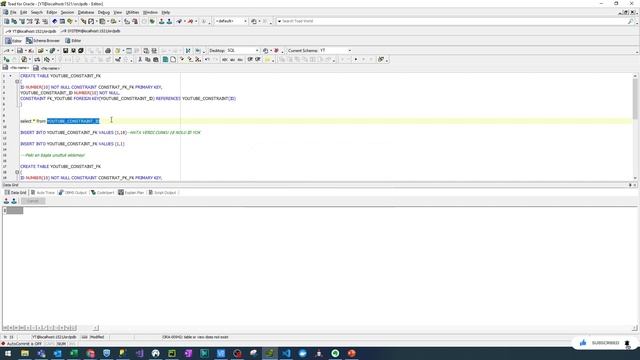Viewport: 640px width, 360px height.
Task: Click the thumbs up like icon
Action: [583, 343]
